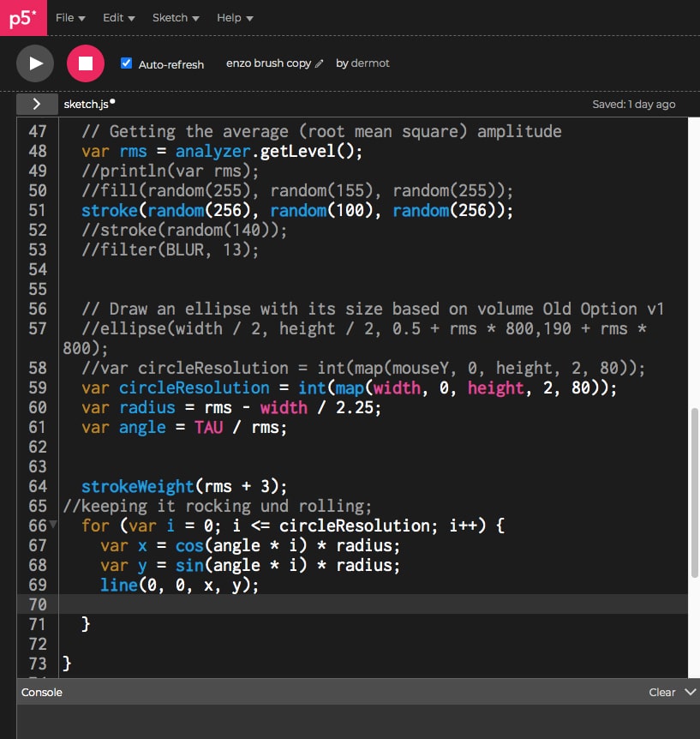Place cursor on empty line 70

pos(343,604)
